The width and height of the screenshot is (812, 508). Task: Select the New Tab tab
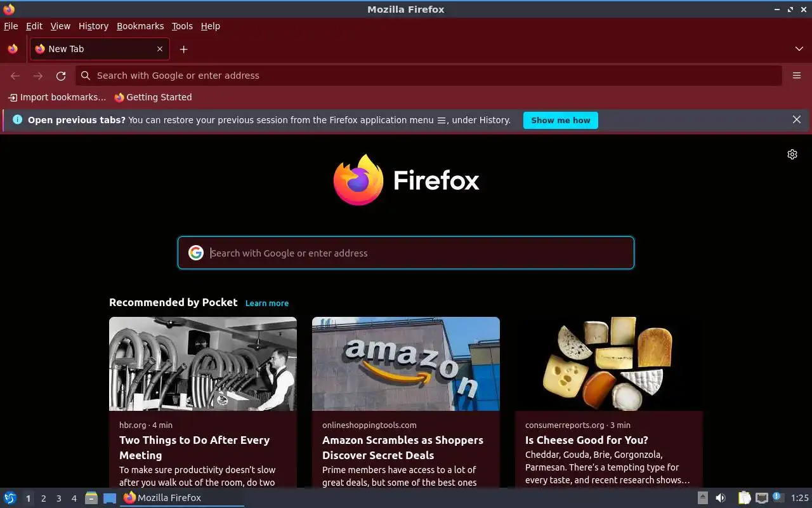tap(100, 49)
